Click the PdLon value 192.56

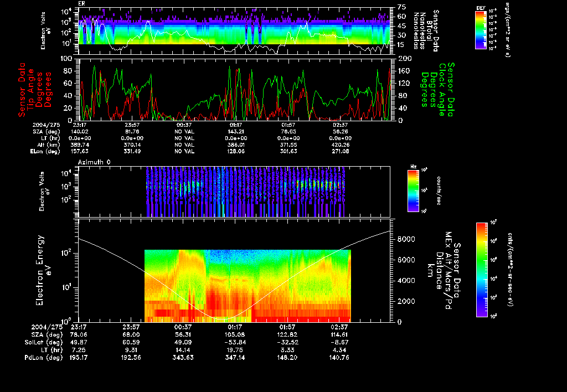tap(131, 357)
